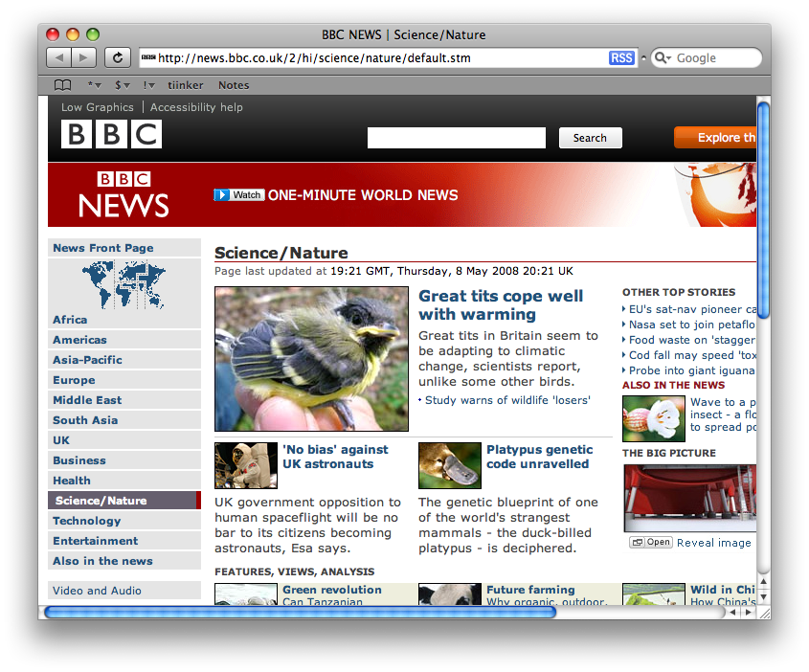This screenshot has height=672, width=809.
Task: Click the world map icon in sidebar
Action: coord(124,284)
